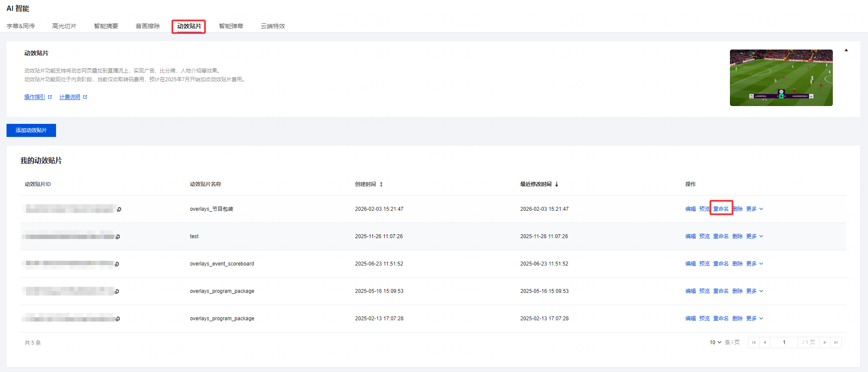Switch to the 云端特效 tab
This screenshot has height=372, width=868.
(273, 26)
